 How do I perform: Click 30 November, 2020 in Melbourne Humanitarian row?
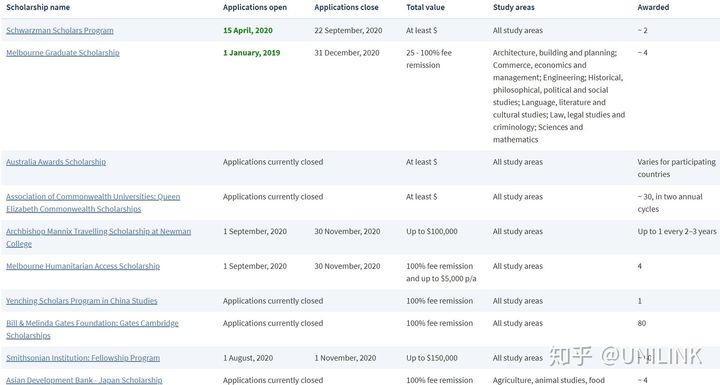click(347, 266)
